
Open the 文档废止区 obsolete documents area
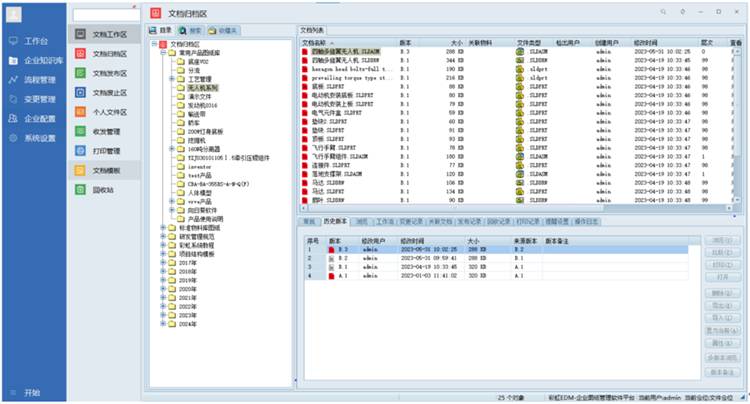tap(108, 92)
